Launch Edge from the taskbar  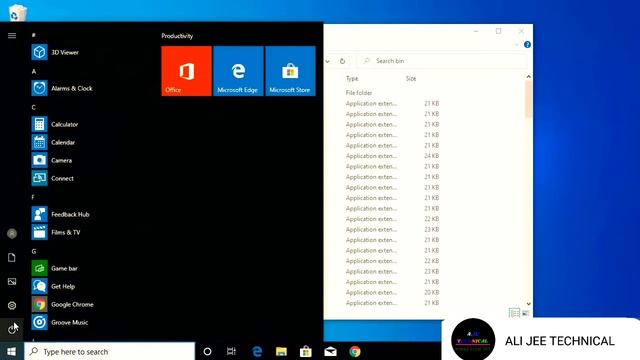coord(257,351)
